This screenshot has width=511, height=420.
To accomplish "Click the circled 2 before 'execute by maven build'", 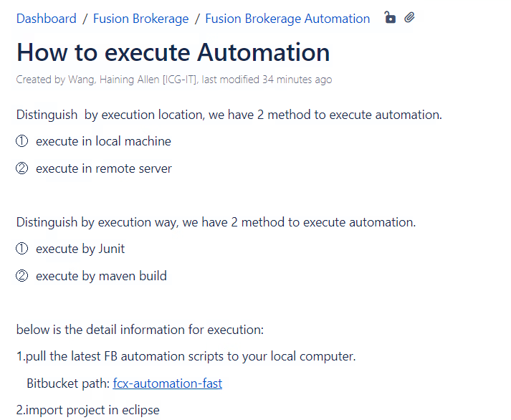I will click(x=22, y=276).
